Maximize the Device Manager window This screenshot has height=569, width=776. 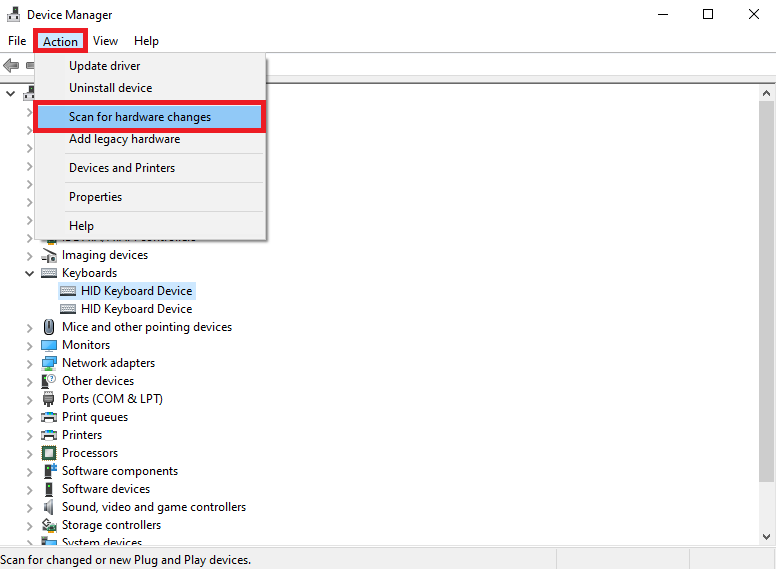(708, 14)
